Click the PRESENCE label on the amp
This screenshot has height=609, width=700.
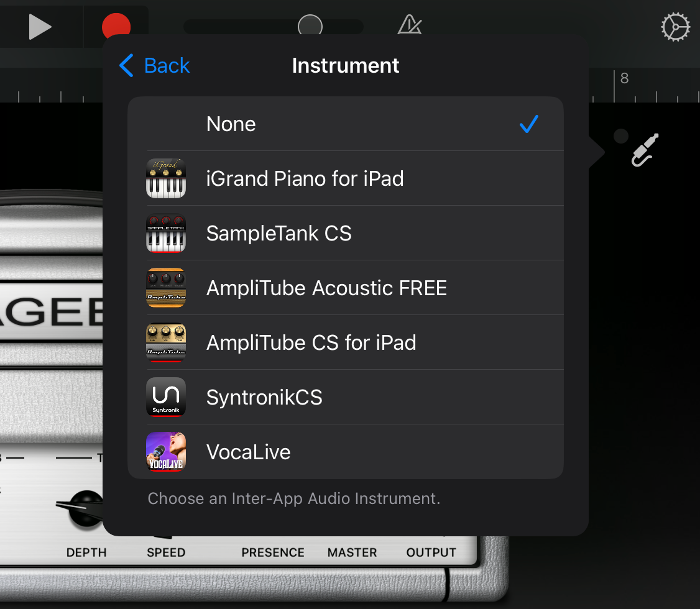(x=273, y=552)
